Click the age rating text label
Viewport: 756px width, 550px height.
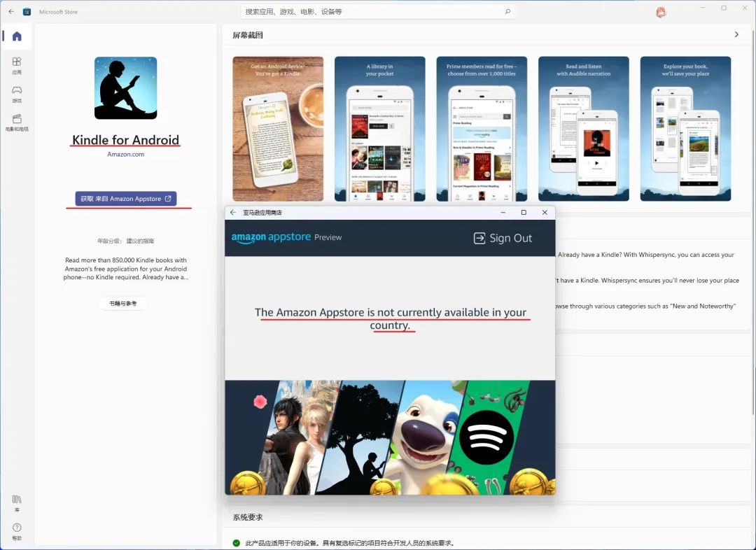pos(126,241)
